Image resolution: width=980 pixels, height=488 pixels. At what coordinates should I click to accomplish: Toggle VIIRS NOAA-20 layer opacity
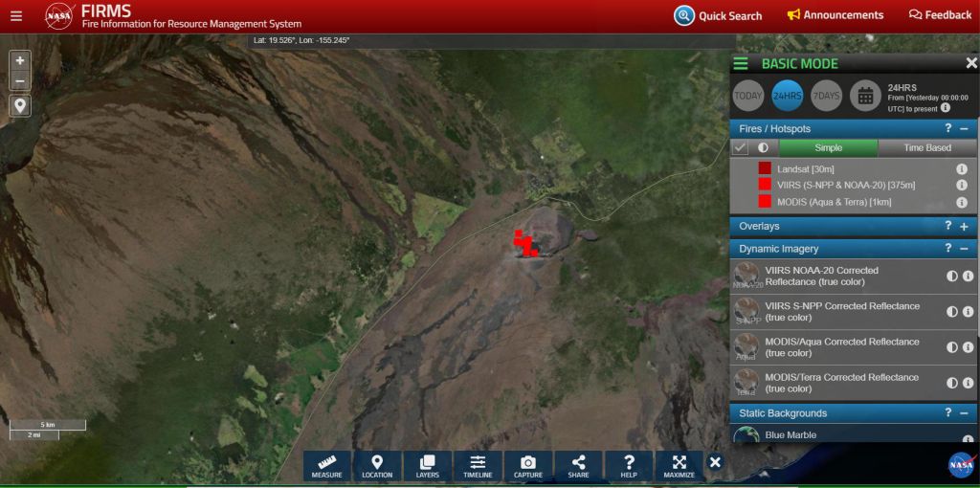952,277
